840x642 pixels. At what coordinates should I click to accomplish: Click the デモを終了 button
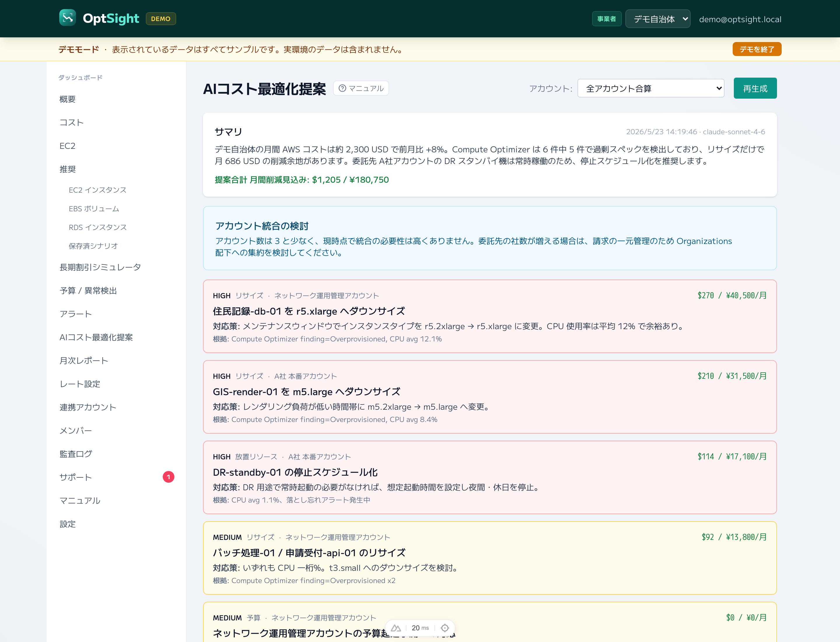[757, 49]
